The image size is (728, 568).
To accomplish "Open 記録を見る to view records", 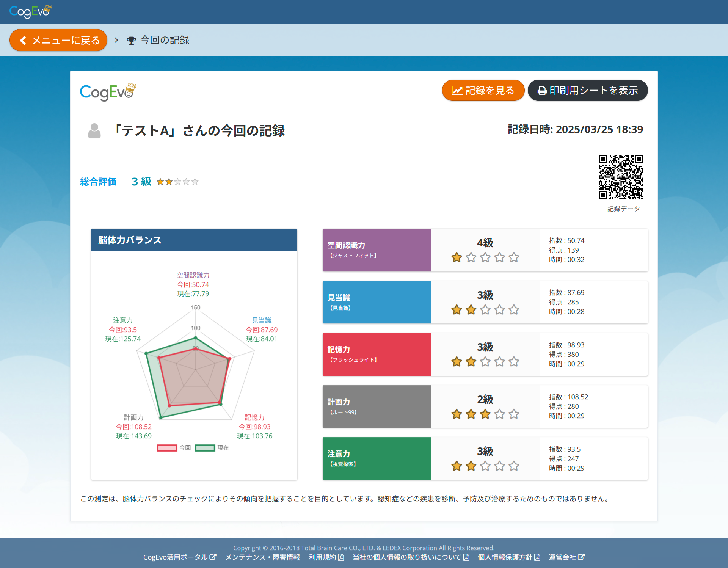I will tap(483, 90).
